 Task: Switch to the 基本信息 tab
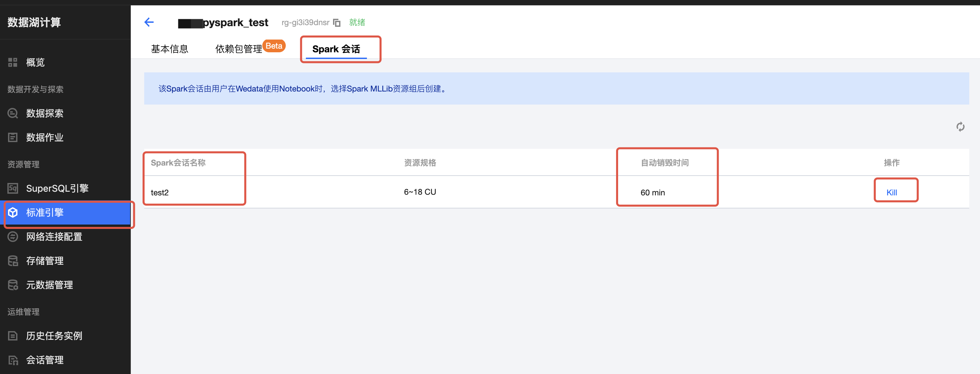click(x=170, y=49)
